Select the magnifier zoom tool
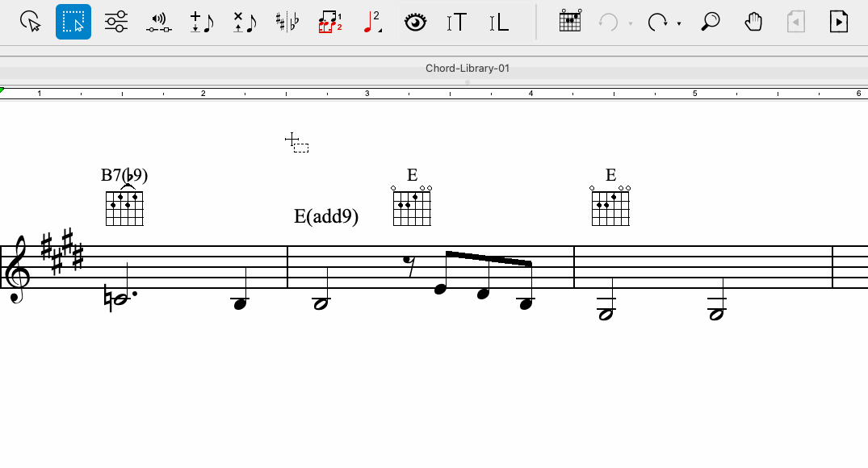Viewport: 868px width, 468px height. [x=711, y=22]
